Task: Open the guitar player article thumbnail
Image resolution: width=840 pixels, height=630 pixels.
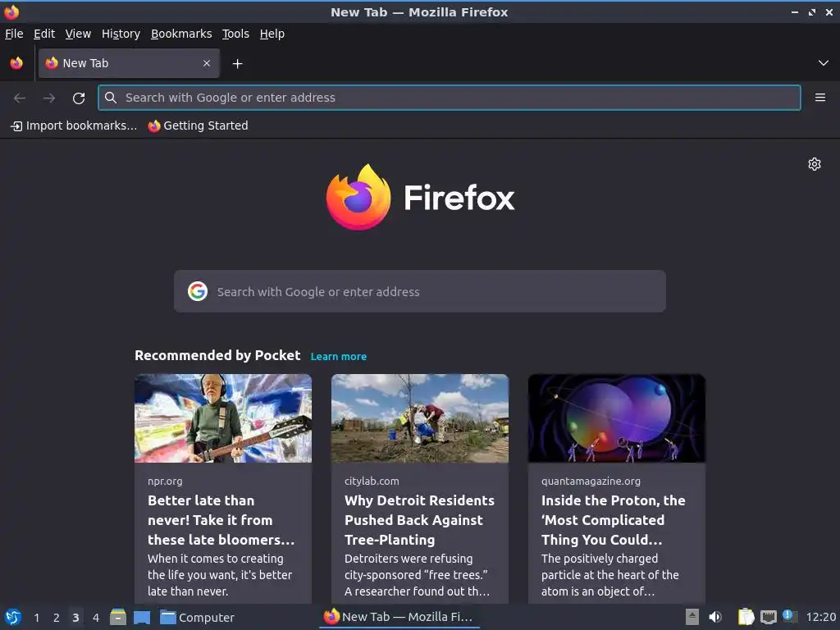Action: click(223, 418)
